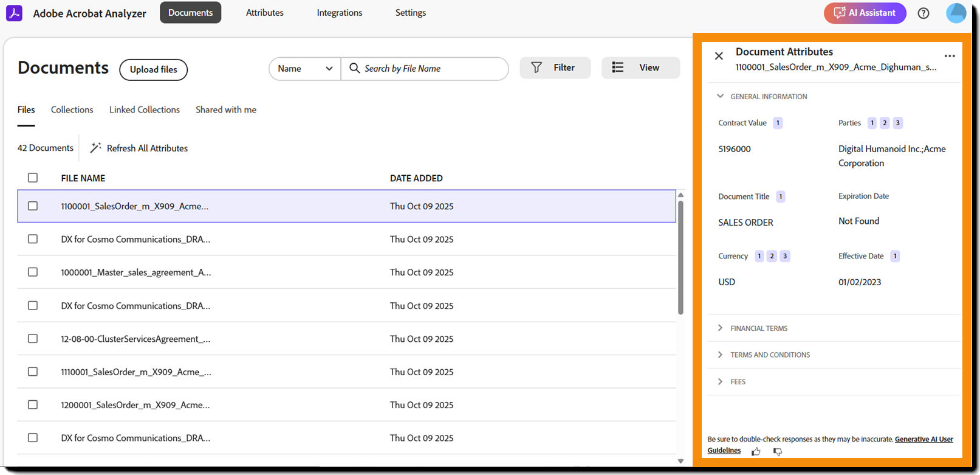This screenshot has height=475, width=980.
Task: Go to the Integrations top navigation tab
Action: 340,13
